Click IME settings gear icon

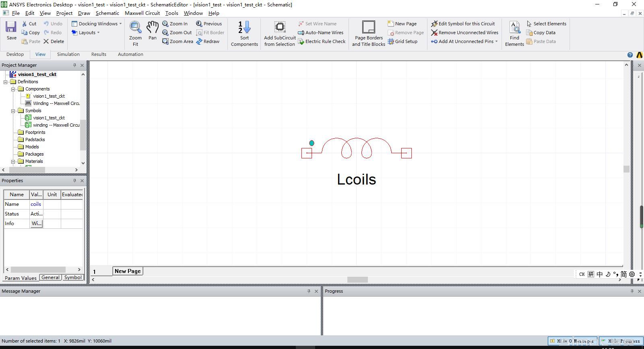click(x=632, y=274)
